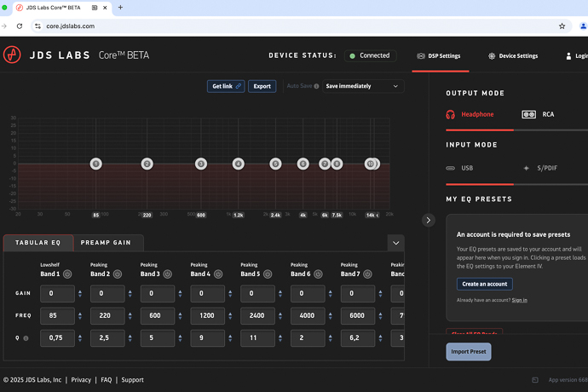588x392 pixels.
Task: Switch to the Preamp Gain tab
Action: coord(107,243)
